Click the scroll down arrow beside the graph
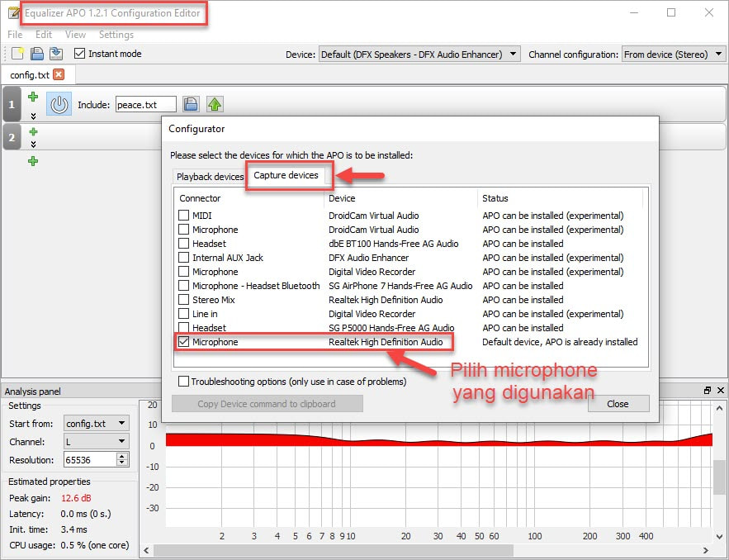729x560 pixels. click(x=720, y=536)
